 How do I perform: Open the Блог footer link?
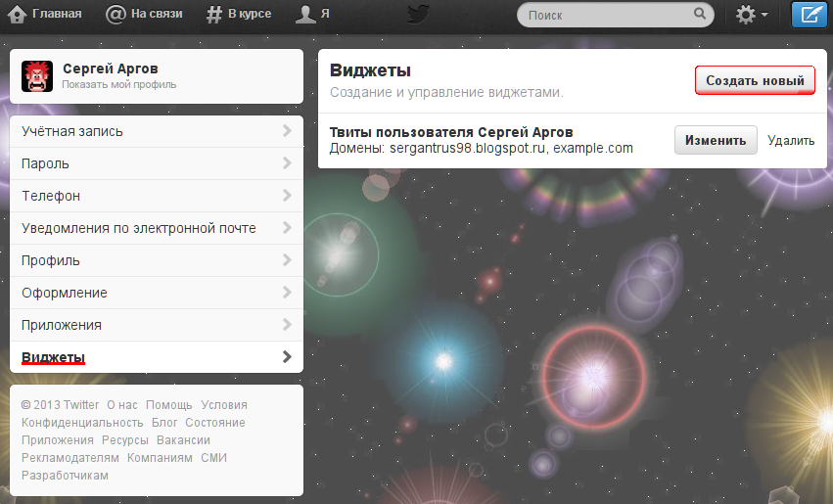point(164,423)
